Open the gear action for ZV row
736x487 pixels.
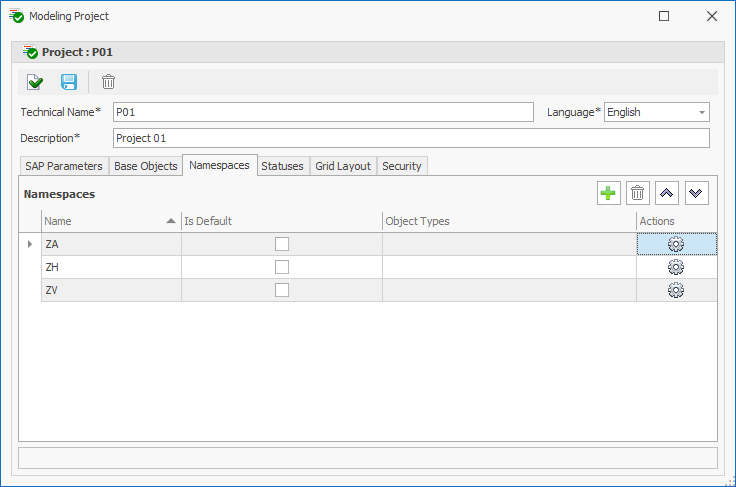point(675,290)
